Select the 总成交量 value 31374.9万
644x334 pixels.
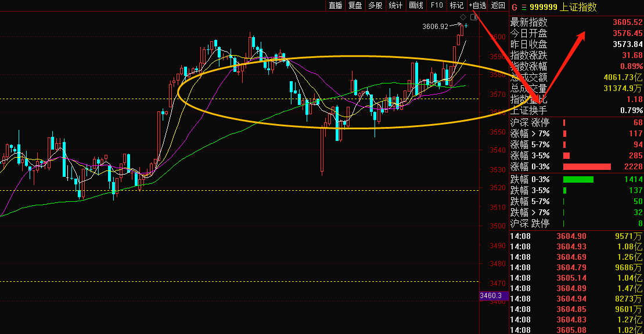[x=623, y=88]
